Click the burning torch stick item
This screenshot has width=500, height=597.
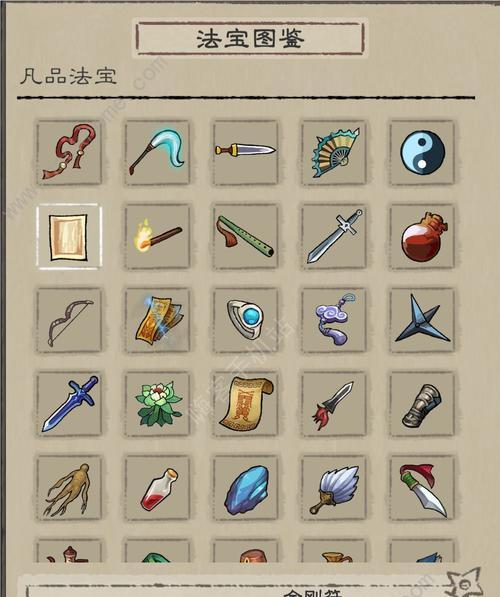pyautogui.click(x=157, y=236)
